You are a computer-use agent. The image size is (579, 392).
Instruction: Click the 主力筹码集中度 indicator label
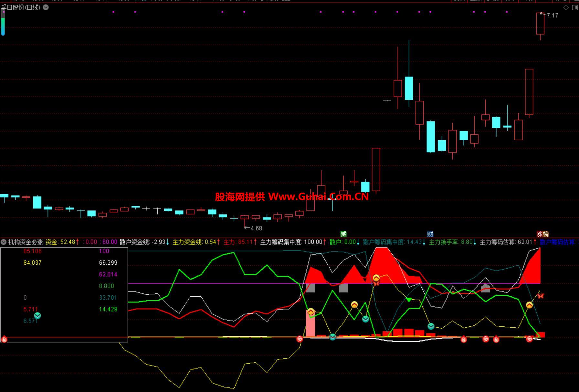point(280,242)
